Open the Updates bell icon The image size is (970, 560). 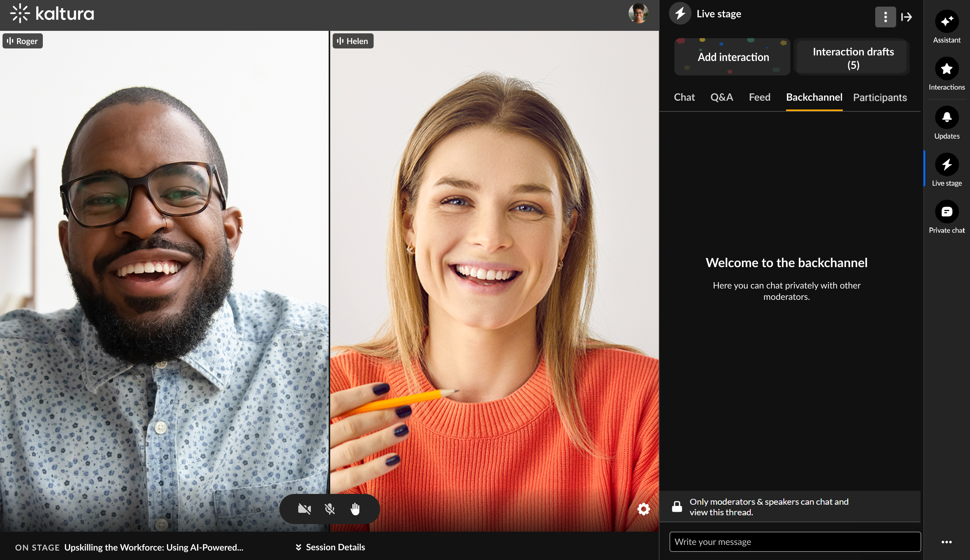pyautogui.click(x=946, y=117)
